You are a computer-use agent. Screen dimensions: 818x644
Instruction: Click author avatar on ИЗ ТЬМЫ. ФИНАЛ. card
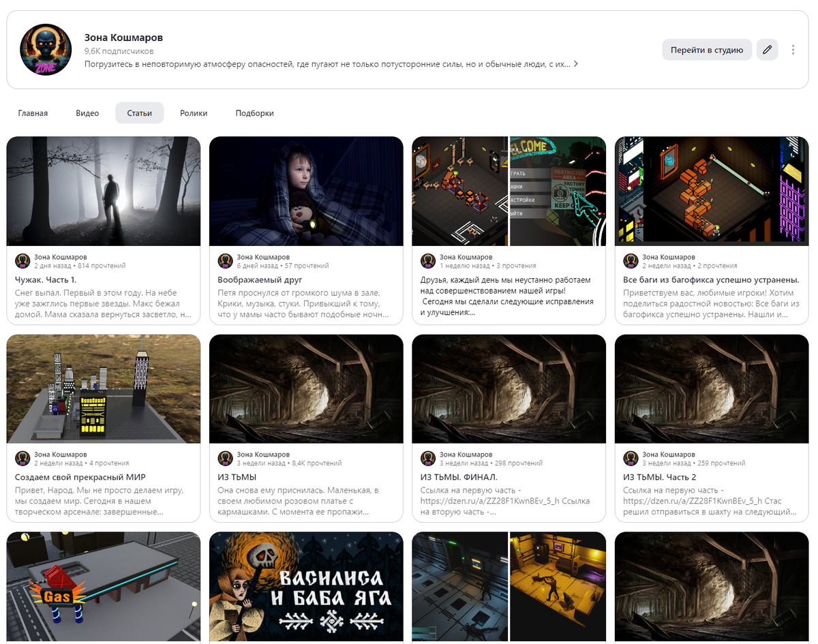(428, 459)
